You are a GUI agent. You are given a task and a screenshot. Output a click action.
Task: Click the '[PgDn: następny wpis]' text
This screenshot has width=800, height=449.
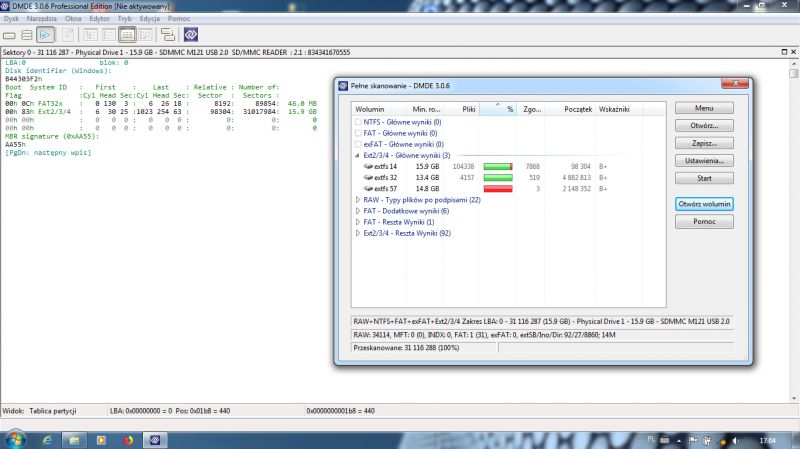coord(48,153)
